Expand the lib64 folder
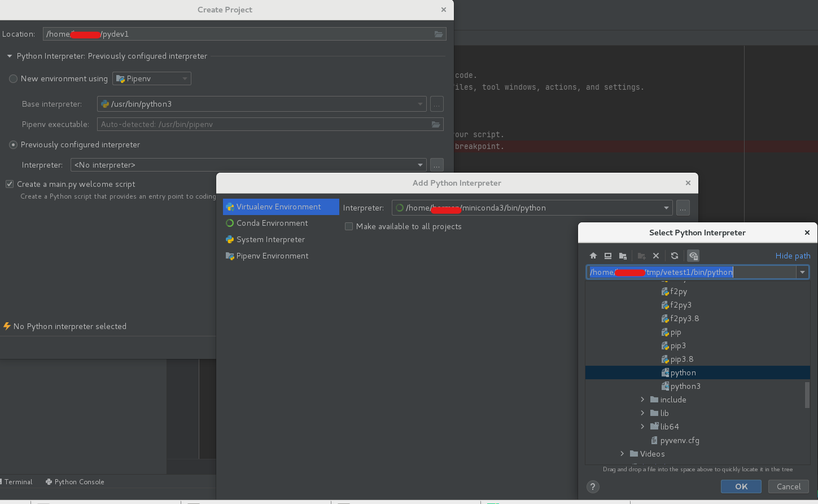Viewport: 818px width, 504px height. pyautogui.click(x=642, y=427)
